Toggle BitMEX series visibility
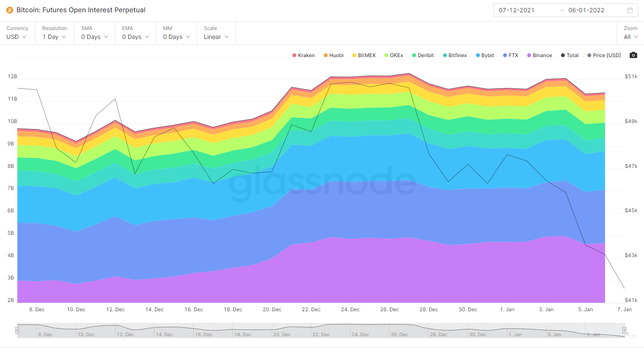Screen dimensions: 644x348 click(363, 55)
